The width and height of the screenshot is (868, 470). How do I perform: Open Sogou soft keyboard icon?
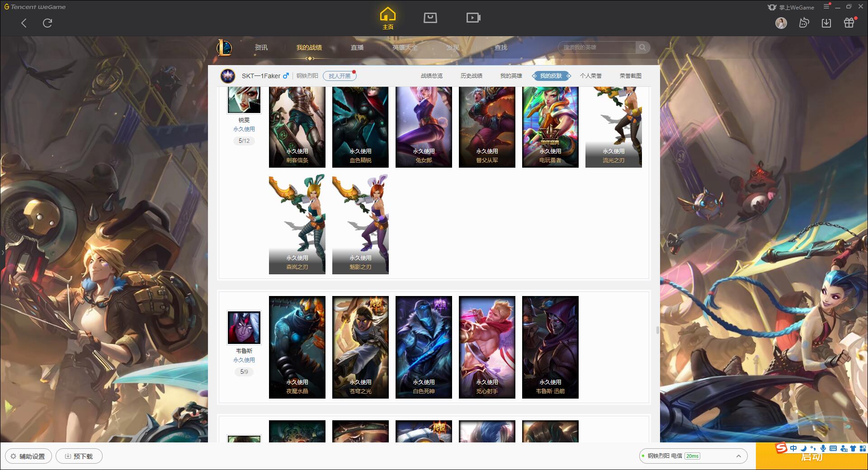point(833,448)
